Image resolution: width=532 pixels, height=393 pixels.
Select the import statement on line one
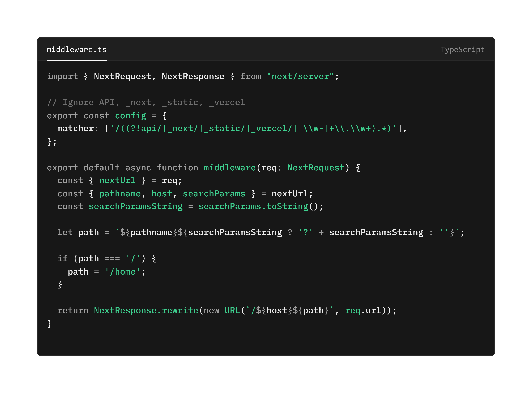point(193,76)
